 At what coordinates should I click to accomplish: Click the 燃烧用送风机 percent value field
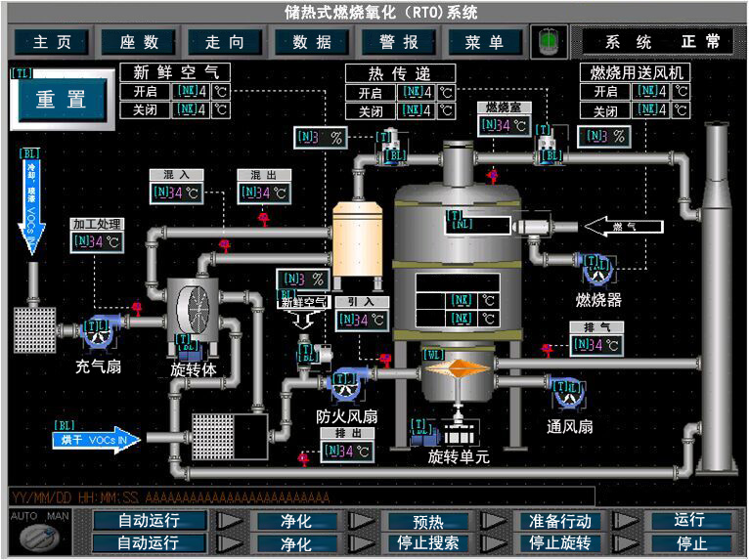coord(604,137)
